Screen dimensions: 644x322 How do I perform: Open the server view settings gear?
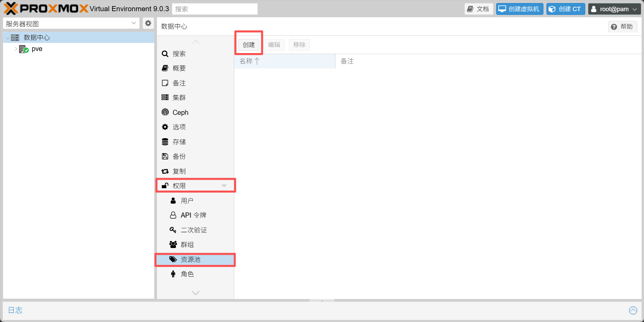pos(148,23)
